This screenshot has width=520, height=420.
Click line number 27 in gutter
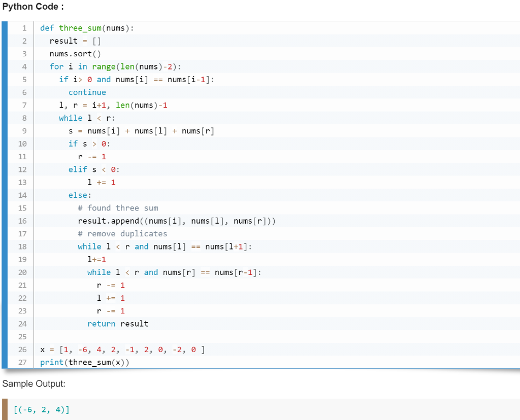click(22, 362)
